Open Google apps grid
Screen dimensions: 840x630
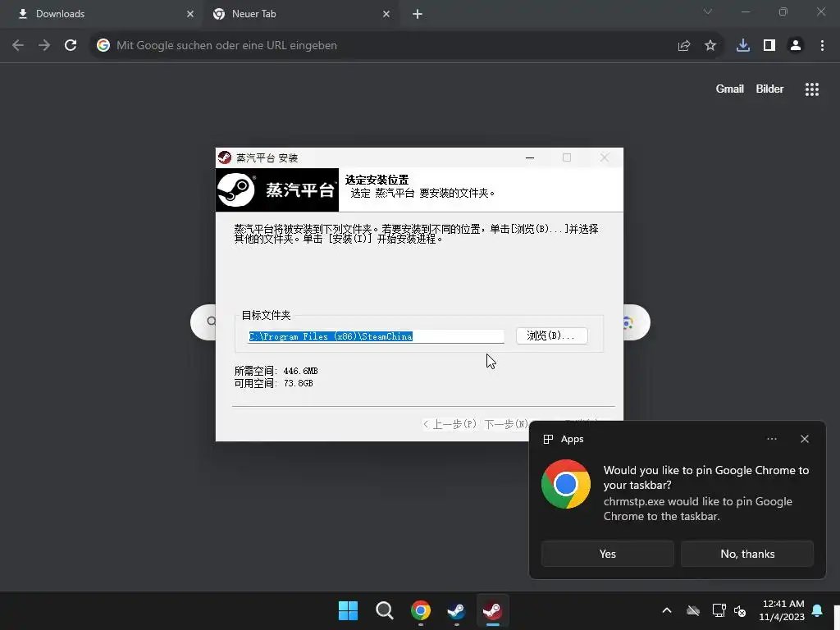(811, 89)
